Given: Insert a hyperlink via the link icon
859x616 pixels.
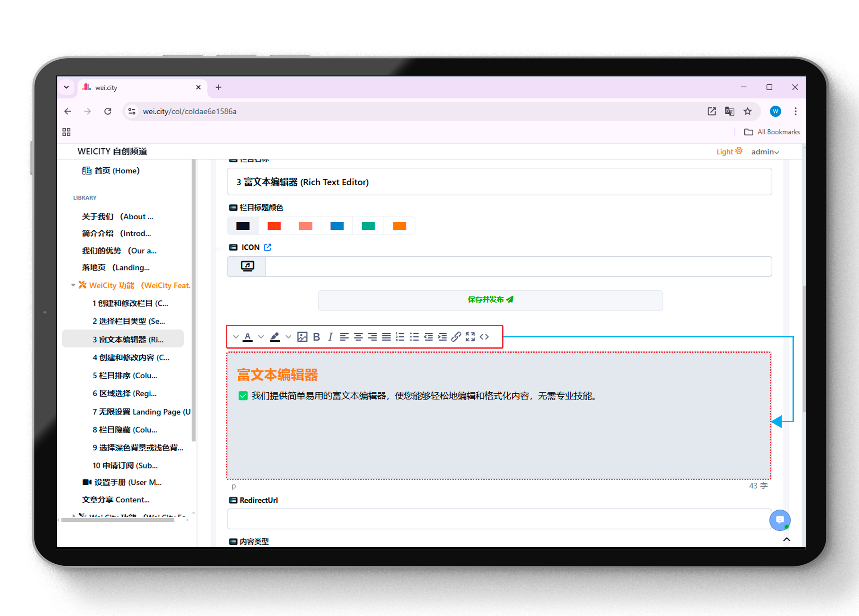Looking at the screenshot, I should (x=456, y=337).
